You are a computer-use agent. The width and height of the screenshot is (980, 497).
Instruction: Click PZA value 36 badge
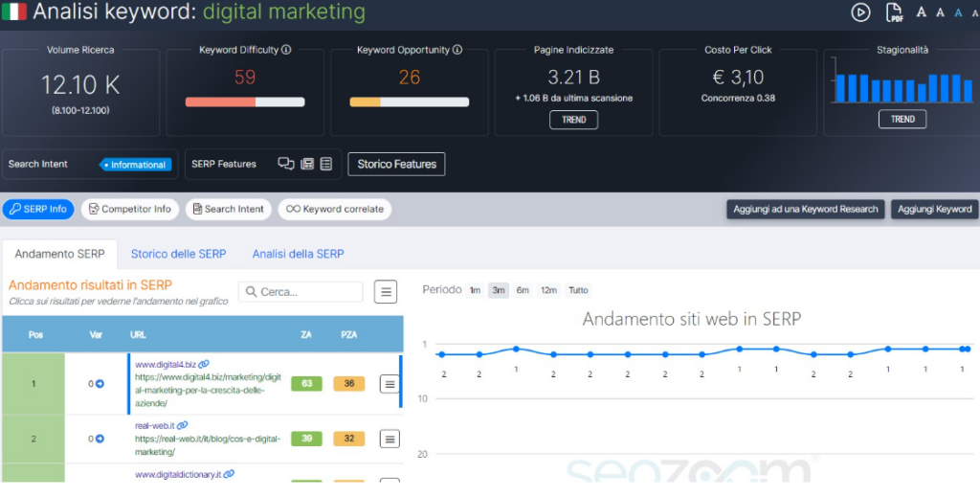pos(348,384)
